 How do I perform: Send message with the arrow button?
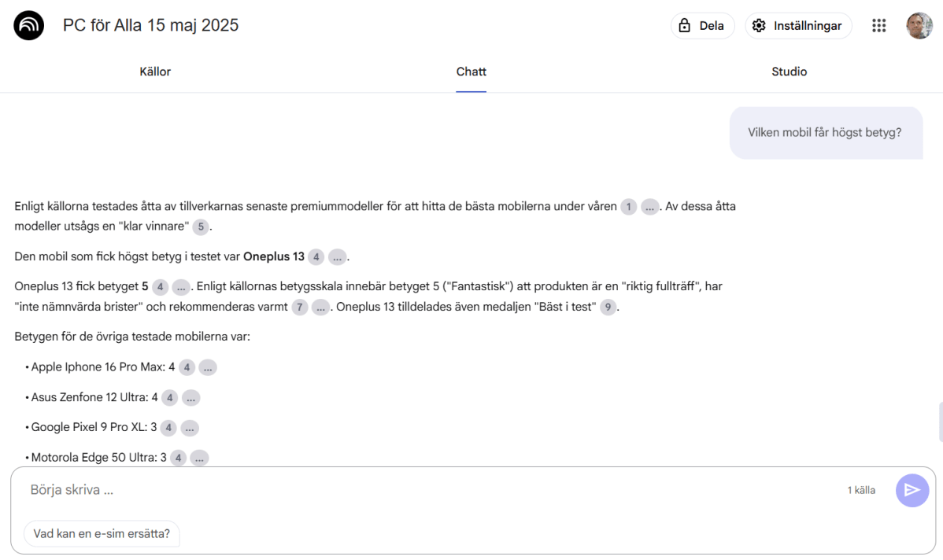(912, 490)
